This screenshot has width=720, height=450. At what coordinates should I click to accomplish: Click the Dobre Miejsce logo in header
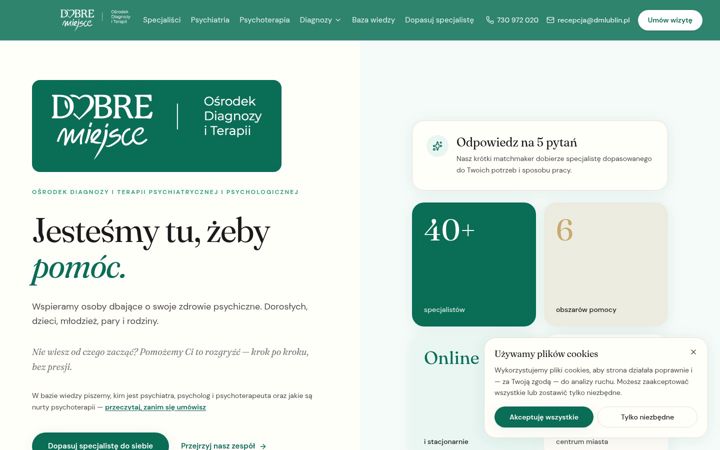tap(96, 19)
